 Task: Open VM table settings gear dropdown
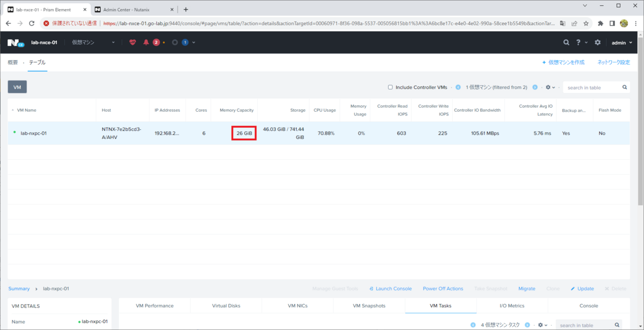coord(550,87)
